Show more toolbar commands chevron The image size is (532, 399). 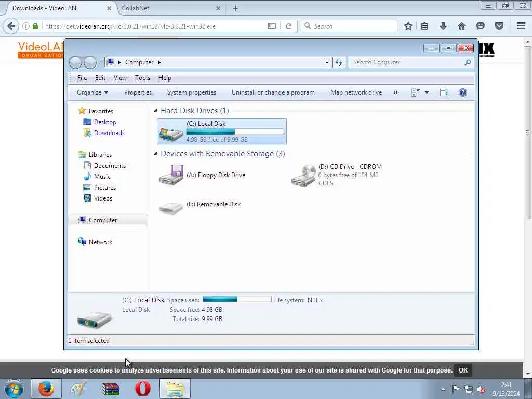tap(395, 92)
